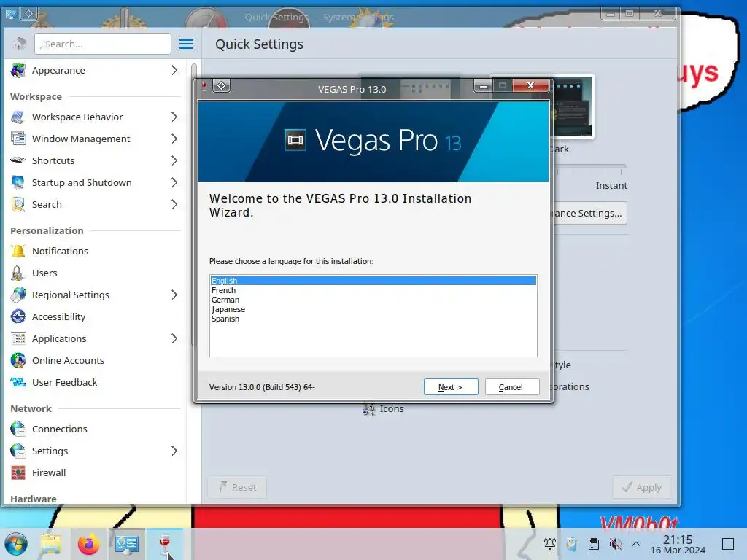
Task: Expand the Appearance chevron arrow
Action: tap(174, 70)
